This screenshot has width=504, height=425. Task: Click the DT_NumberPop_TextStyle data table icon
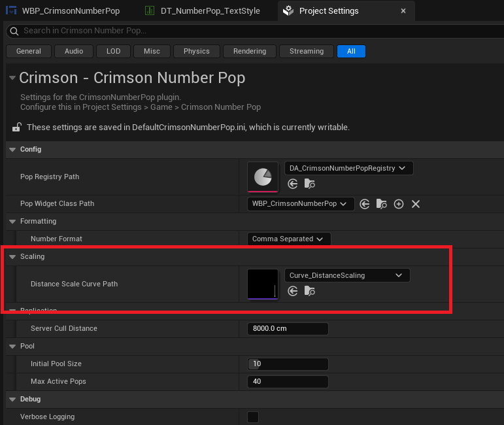150,10
